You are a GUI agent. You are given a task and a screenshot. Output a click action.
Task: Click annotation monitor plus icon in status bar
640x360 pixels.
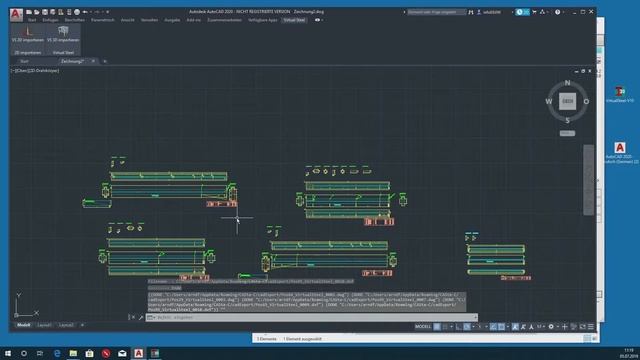(565, 327)
